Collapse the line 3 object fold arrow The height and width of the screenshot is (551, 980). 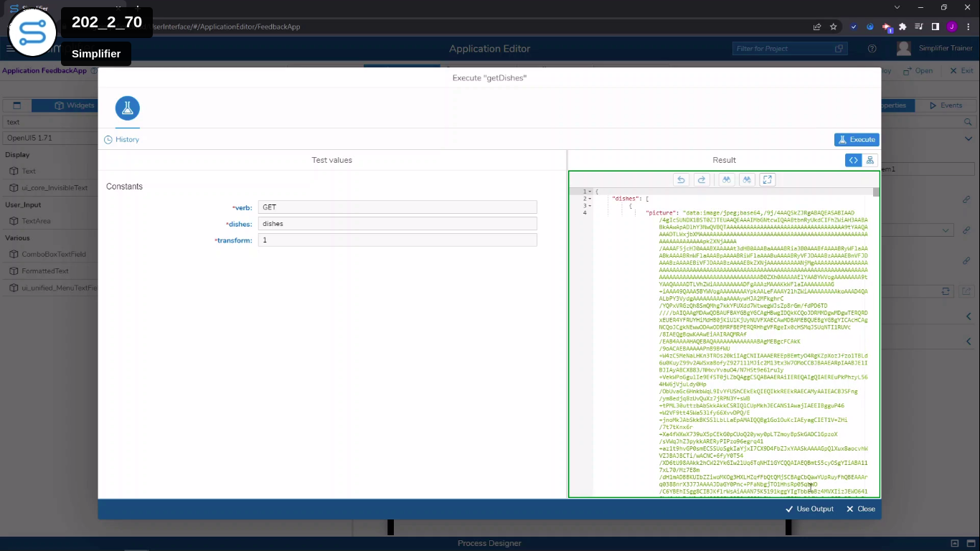(x=590, y=206)
